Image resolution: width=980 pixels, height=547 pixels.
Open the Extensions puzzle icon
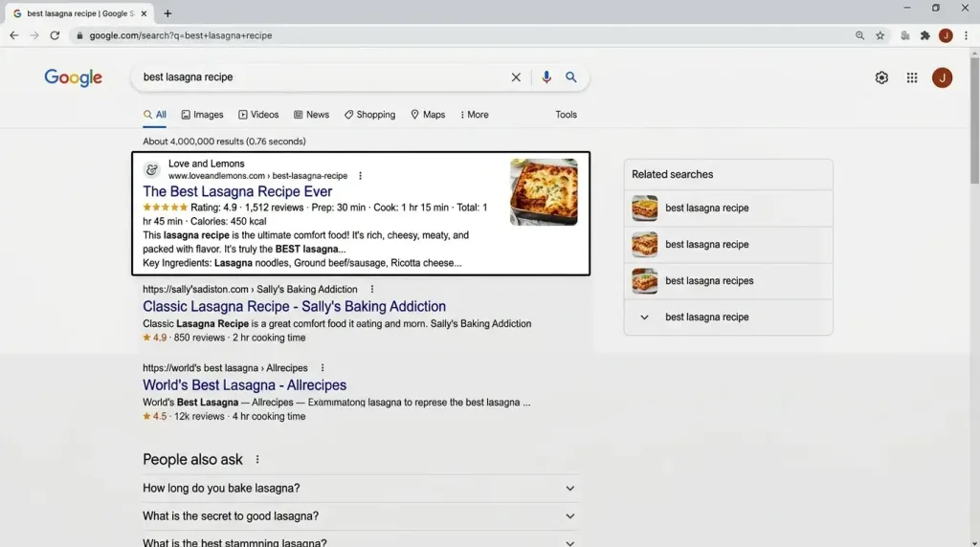pos(925,35)
